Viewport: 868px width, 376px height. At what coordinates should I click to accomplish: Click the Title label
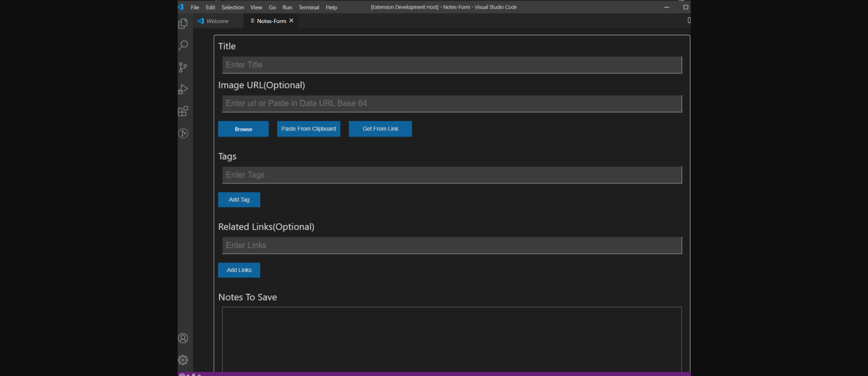pos(227,46)
